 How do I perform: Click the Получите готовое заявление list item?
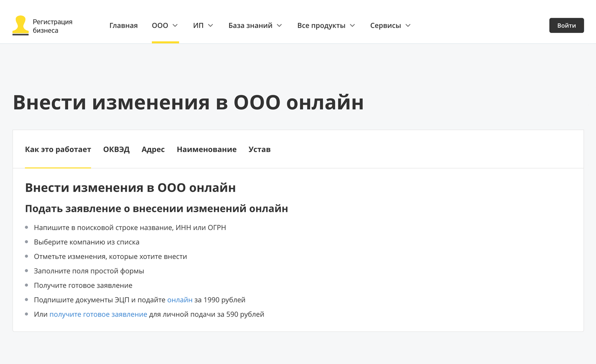coord(83,286)
